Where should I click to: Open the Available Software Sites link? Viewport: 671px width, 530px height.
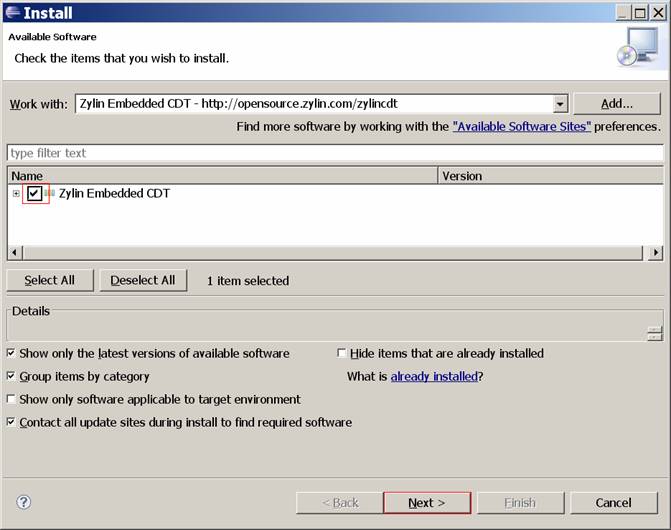tap(522, 127)
